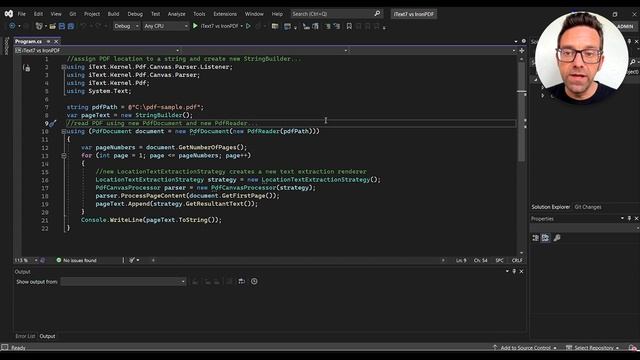Open the Show output from dropdown
Image resolution: width=640 pixels, height=360 pixels.
pyautogui.click(x=123, y=282)
